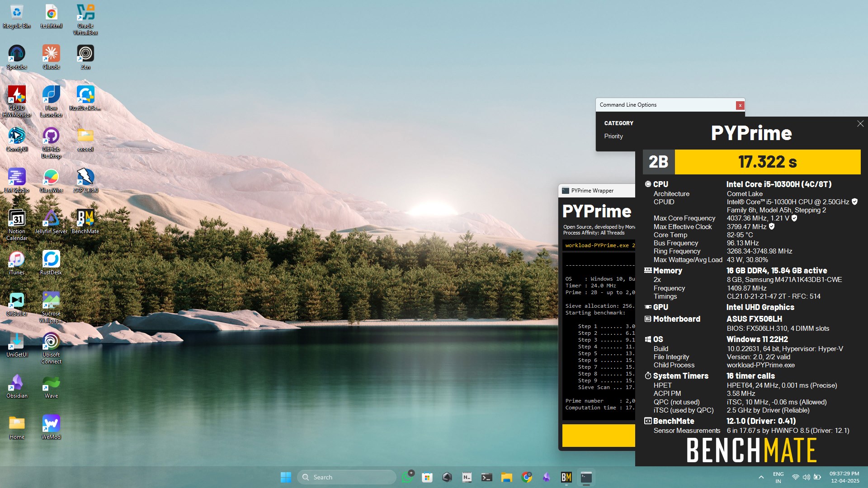Click the yellow button in PYPrime Wrapper
This screenshot has width=868, height=488.
(599, 435)
